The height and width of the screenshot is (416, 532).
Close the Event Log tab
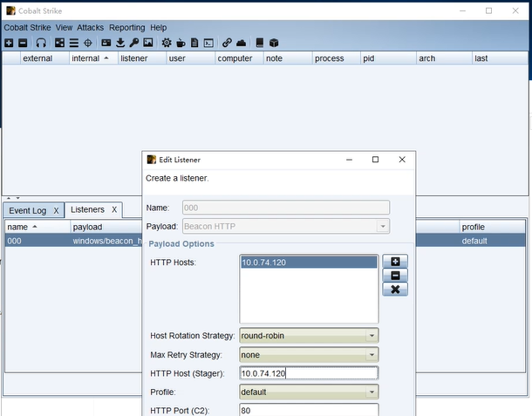pos(57,211)
